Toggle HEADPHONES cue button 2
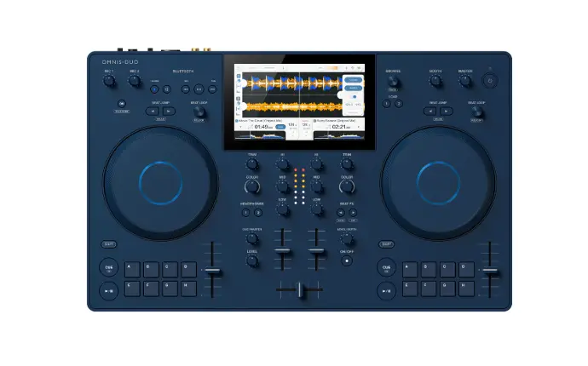588x366 pixels. pos(258,213)
